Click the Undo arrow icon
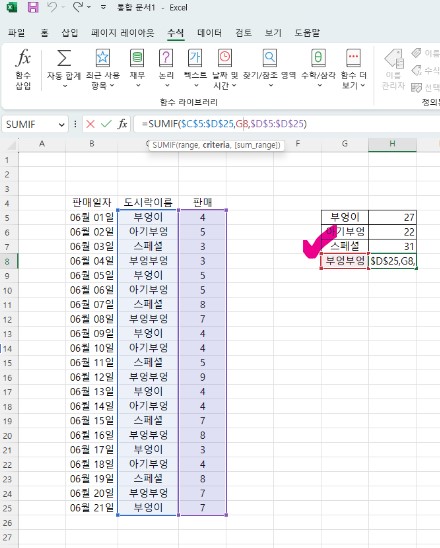This screenshot has width=440, height=548. [52, 7]
